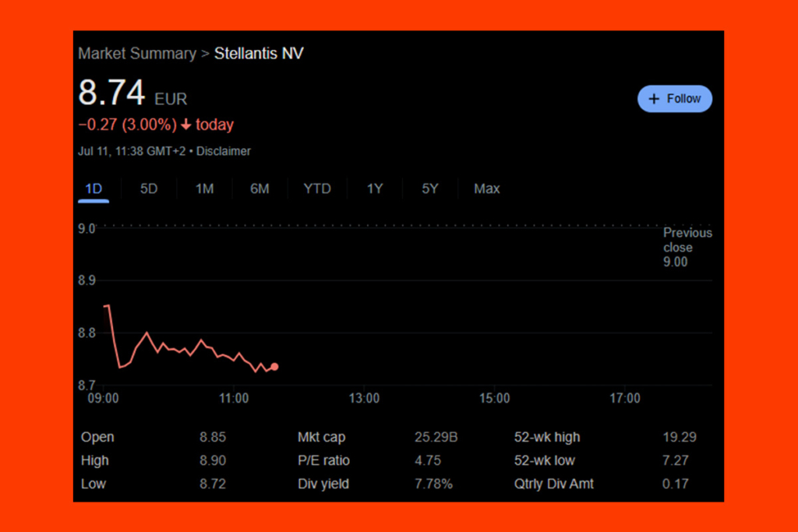Open the 5Y chart range
The width and height of the screenshot is (798, 532).
(429, 188)
